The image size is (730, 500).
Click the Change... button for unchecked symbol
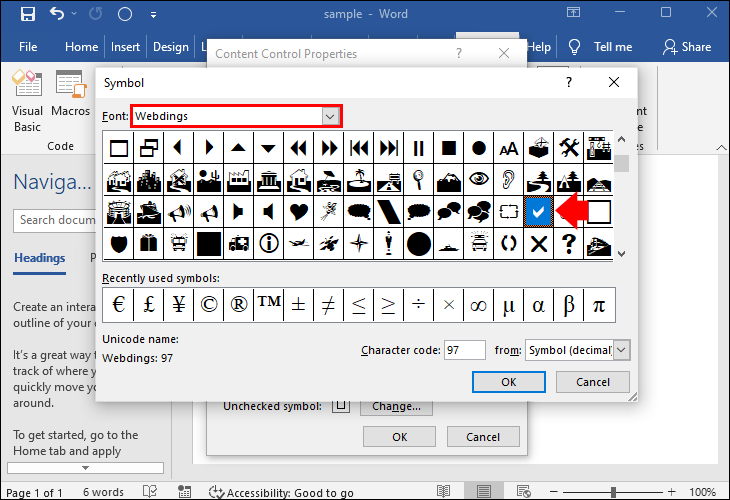pyautogui.click(x=396, y=406)
